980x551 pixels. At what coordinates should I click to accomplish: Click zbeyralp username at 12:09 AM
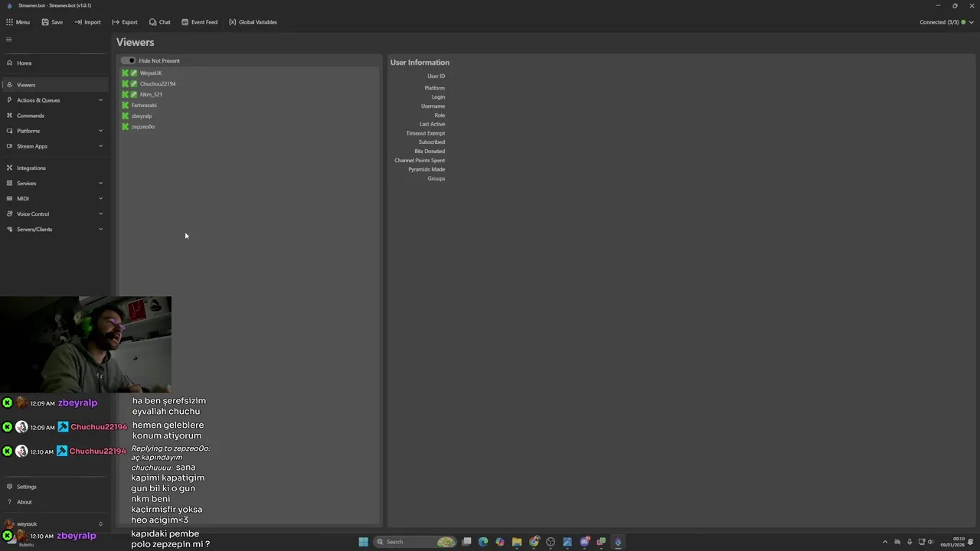[77, 403]
